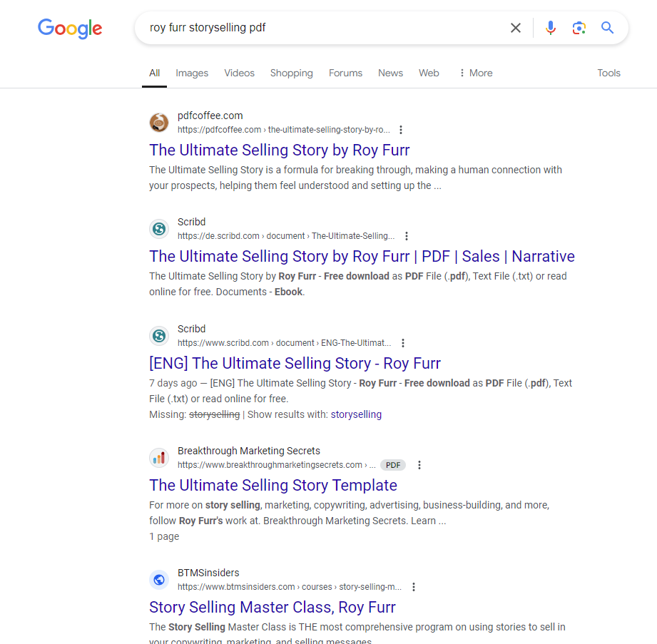657x644 pixels.
Task: Open 'The Ultimate Selling Story Template' result
Action: pyautogui.click(x=273, y=485)
